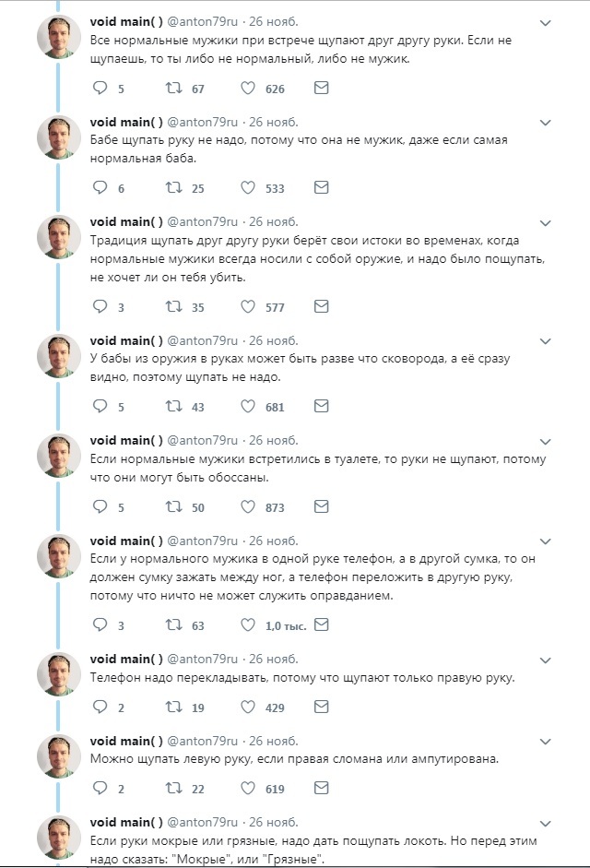The height and width of the screenshot is (868, 590).
Task: Open the 26 нояб. timestamp of the 681-likes tweet
Action: [274, 340]
